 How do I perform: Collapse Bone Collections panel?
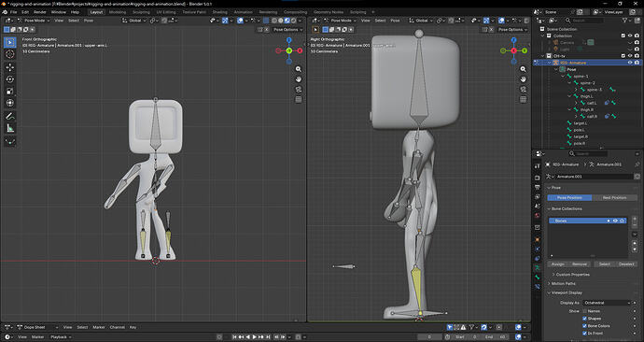(x=567, y=208)
